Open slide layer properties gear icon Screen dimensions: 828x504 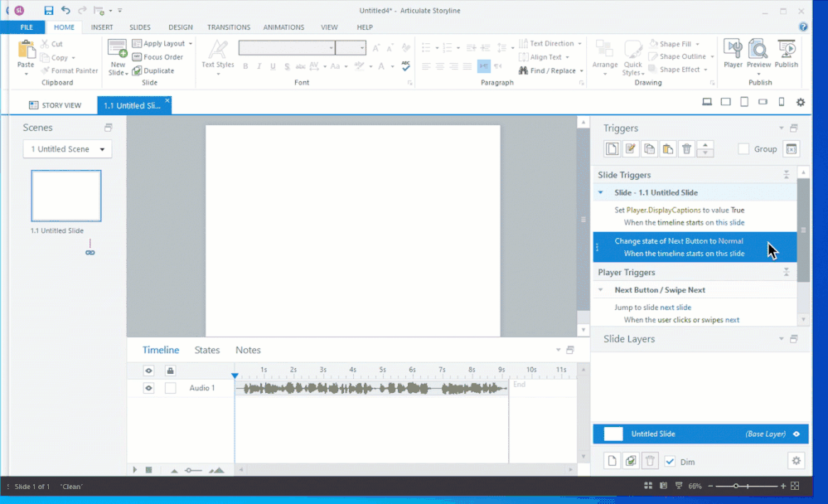click(x=797, y=461)
